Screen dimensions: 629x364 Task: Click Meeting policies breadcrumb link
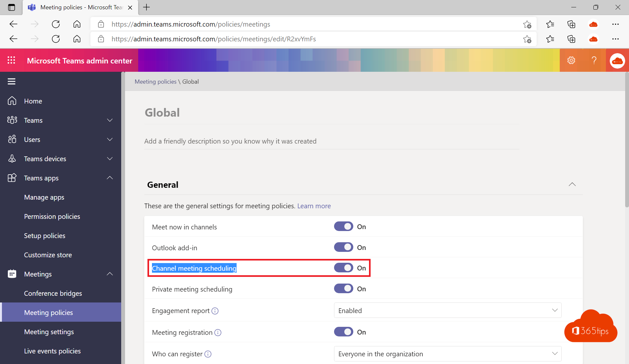coord(155,81)
